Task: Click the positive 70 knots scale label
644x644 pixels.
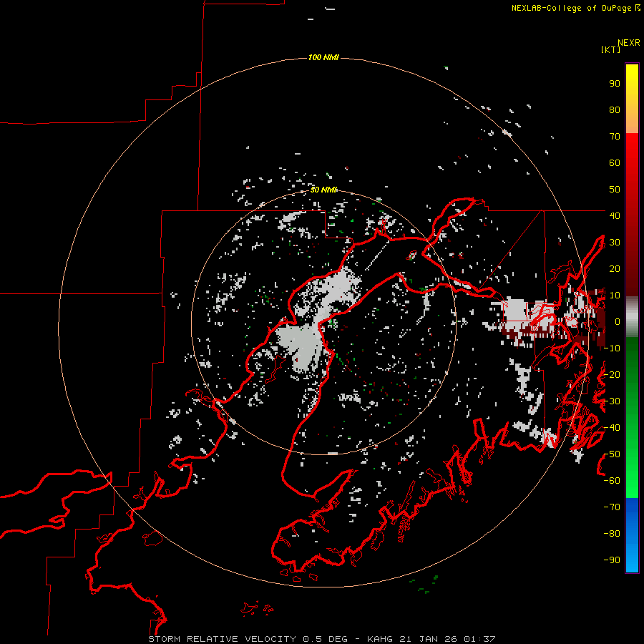Action: click(615, 137)
